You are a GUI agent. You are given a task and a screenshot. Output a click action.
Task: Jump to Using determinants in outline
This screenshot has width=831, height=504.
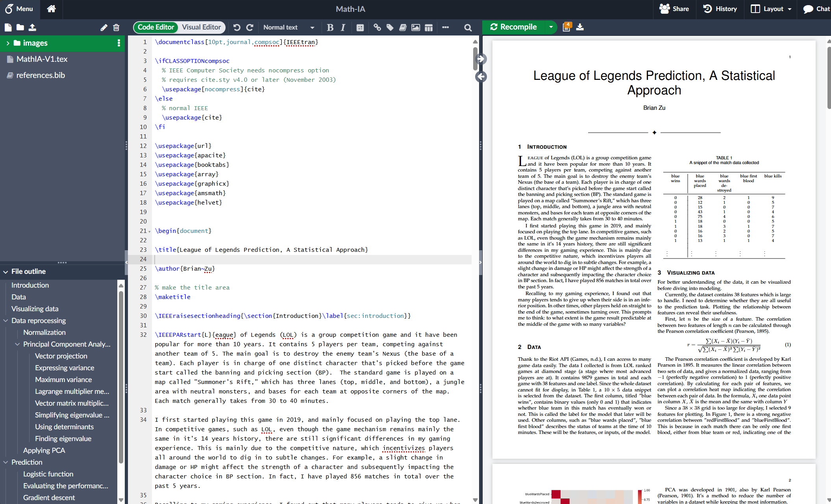pyautogui.click(x=64, y=427)
